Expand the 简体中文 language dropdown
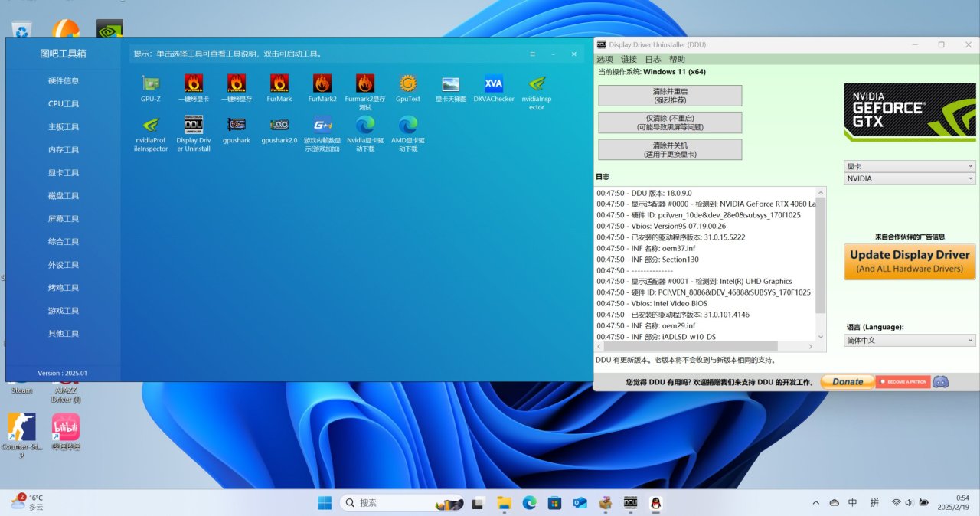Viewport: 980px width, 516px height. coord(910,340)
